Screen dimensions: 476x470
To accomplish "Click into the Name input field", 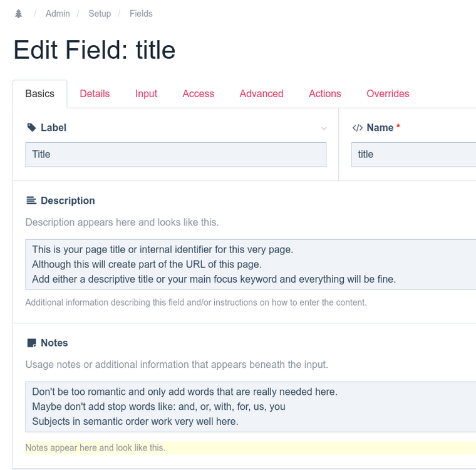I will pyautogui.click(x=413, y=155).
